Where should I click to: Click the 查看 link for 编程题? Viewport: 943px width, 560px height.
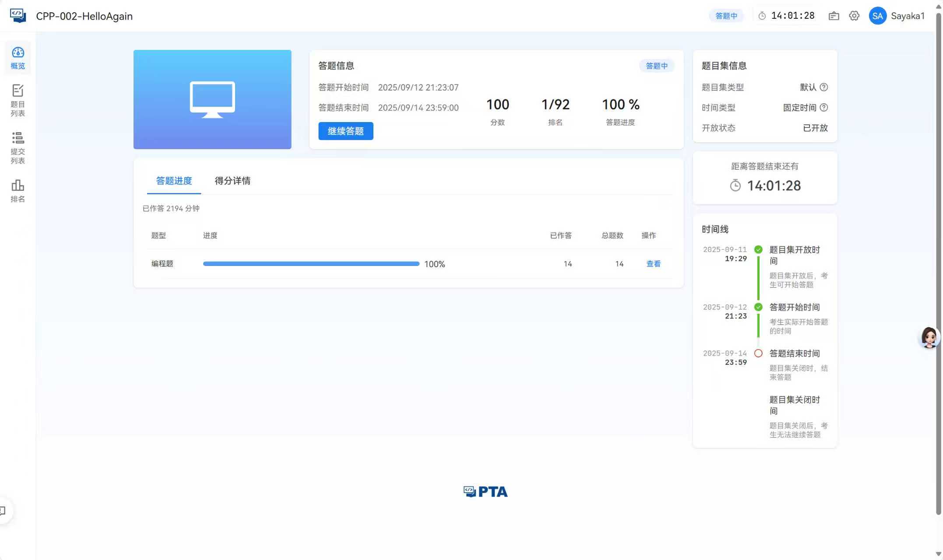(x=653, y=264)
